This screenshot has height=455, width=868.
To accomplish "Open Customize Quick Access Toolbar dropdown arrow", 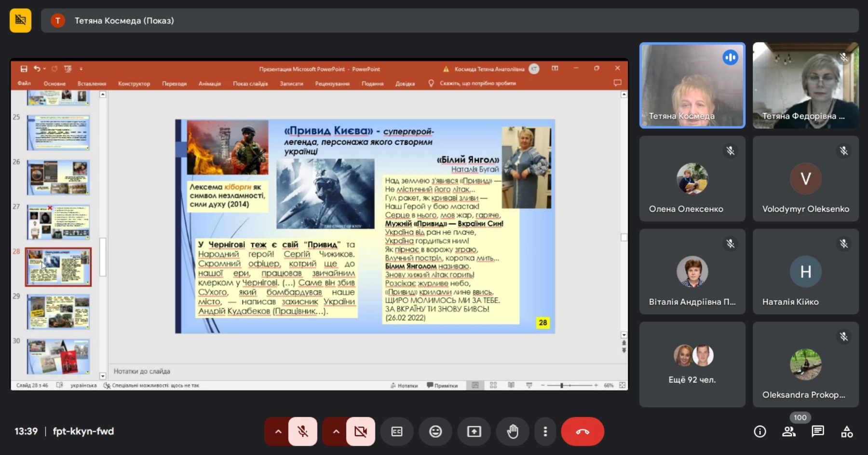I will 81,69.
